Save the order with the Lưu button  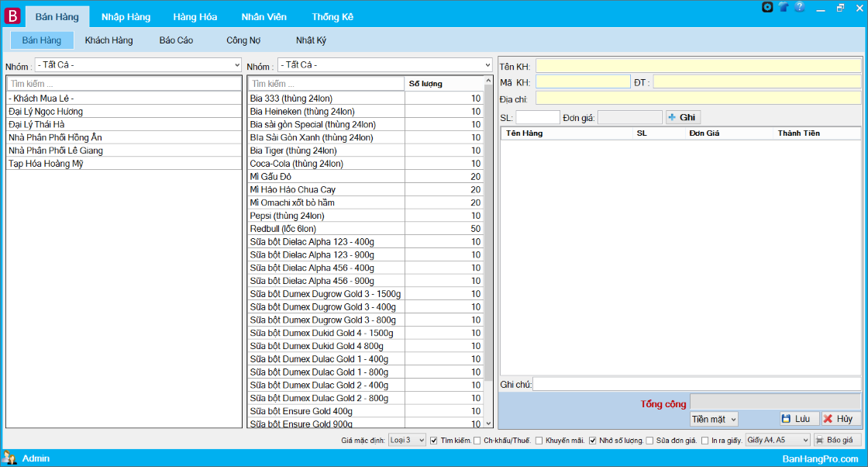[799, 419]
